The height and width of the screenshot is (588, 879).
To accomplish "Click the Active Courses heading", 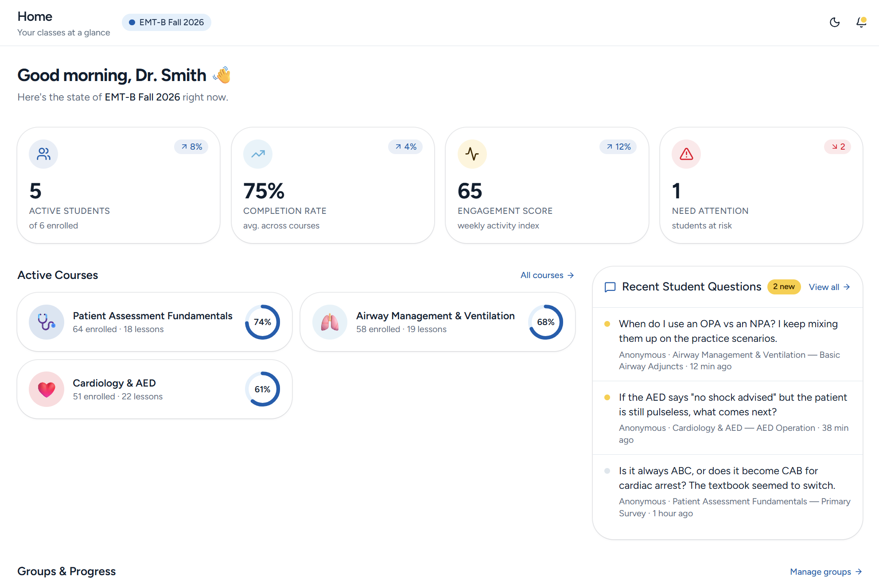I will [x=58, y=275].
